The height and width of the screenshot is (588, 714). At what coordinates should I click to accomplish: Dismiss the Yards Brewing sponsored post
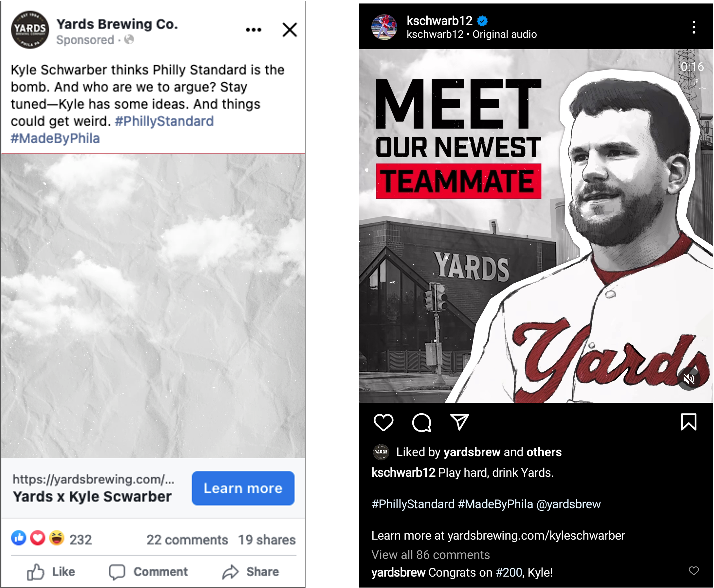[290, 30]
